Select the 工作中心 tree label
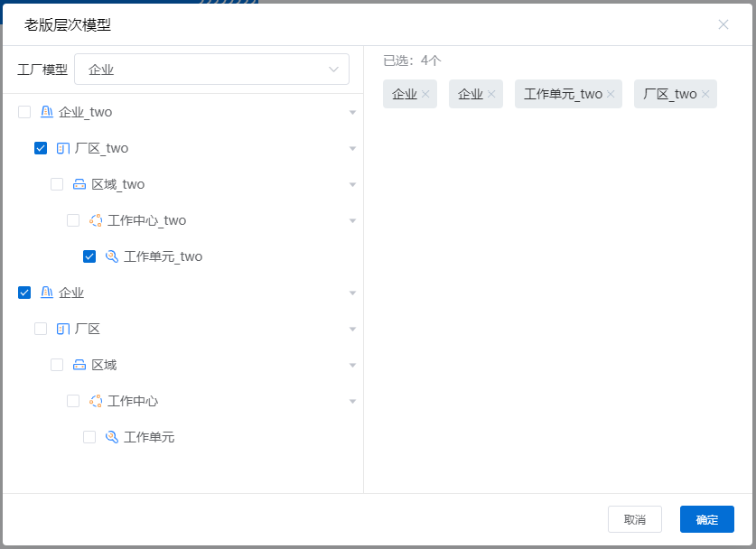This screenshot has height=549, width=756. (x=133, y=401)
